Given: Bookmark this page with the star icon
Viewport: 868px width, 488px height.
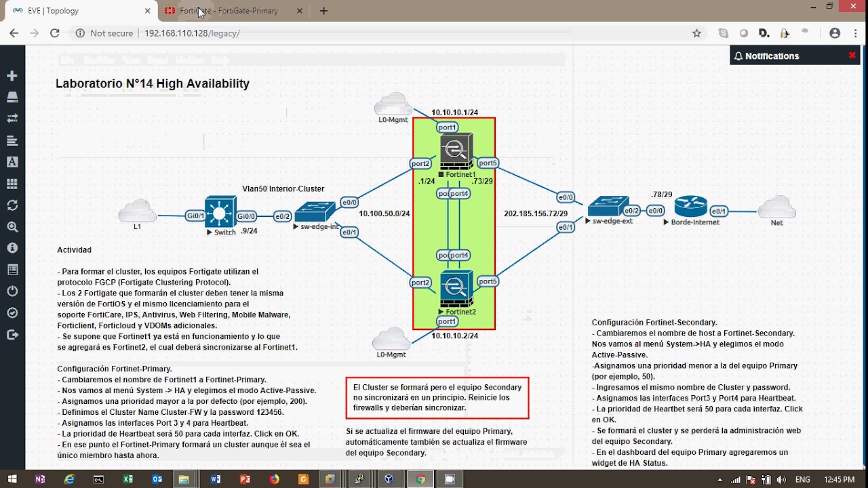Looking at the screenshot, I should pyautogui.click(x=696, y=33).
